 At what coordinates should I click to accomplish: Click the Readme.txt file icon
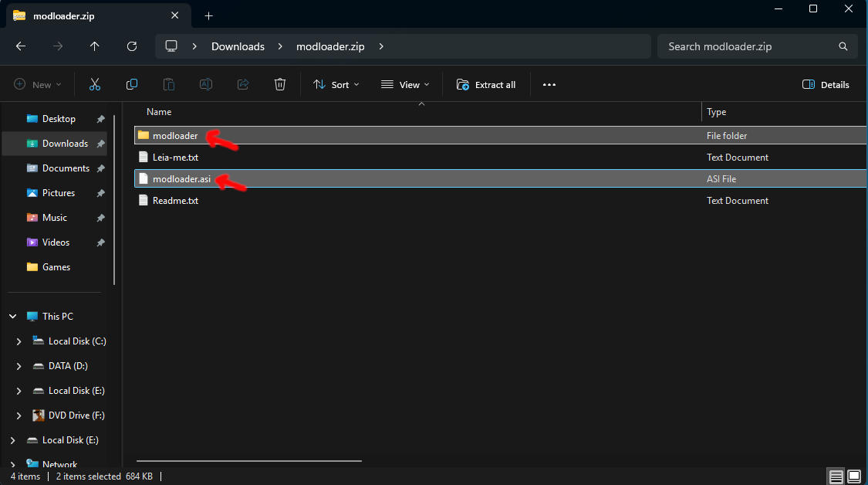pyautogui.click(x=144, y=200)
